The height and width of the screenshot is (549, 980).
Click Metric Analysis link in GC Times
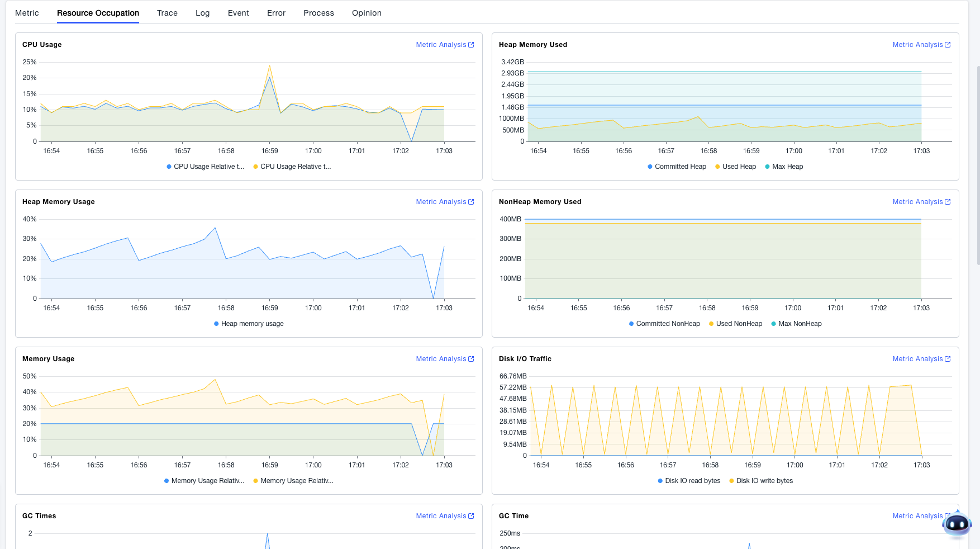(x=441, y=516)
